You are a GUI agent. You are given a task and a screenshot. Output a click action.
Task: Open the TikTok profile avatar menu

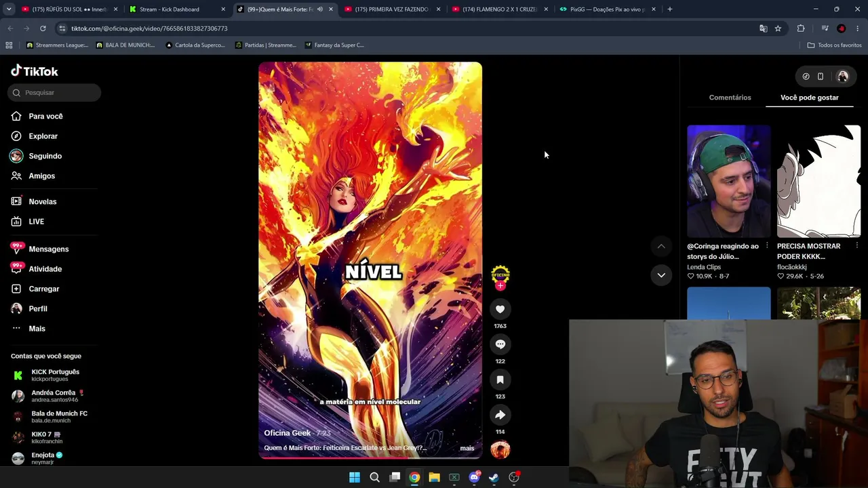click(x=843, y=77)
